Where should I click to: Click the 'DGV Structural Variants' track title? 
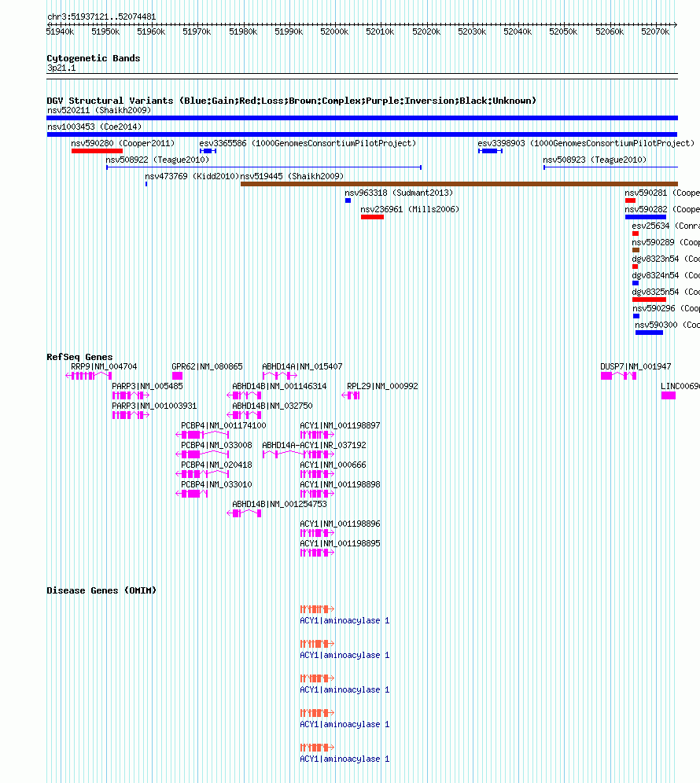pos(291,101)
